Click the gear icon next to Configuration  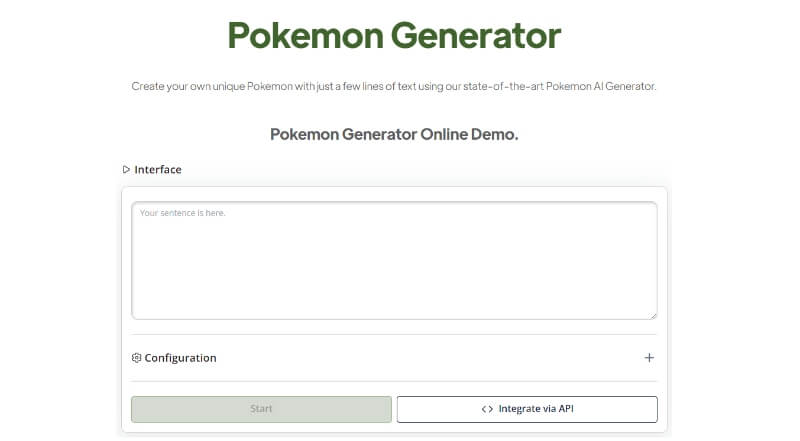point(136,358)
